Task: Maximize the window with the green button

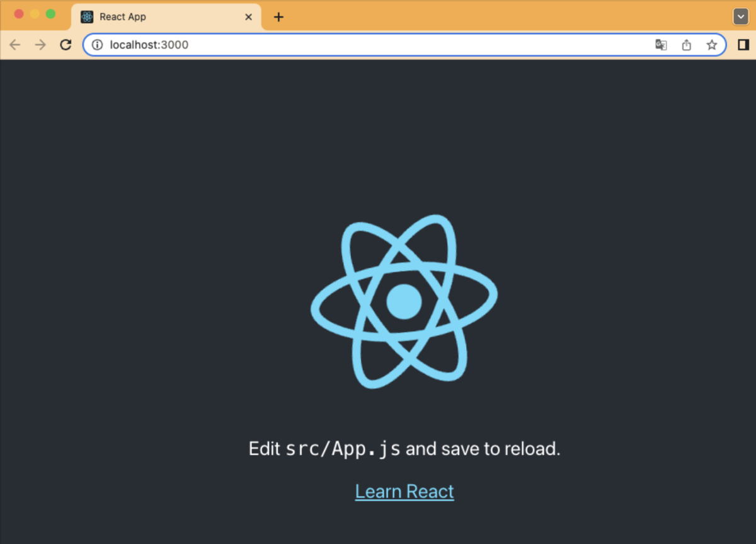Action: [50, 14]
